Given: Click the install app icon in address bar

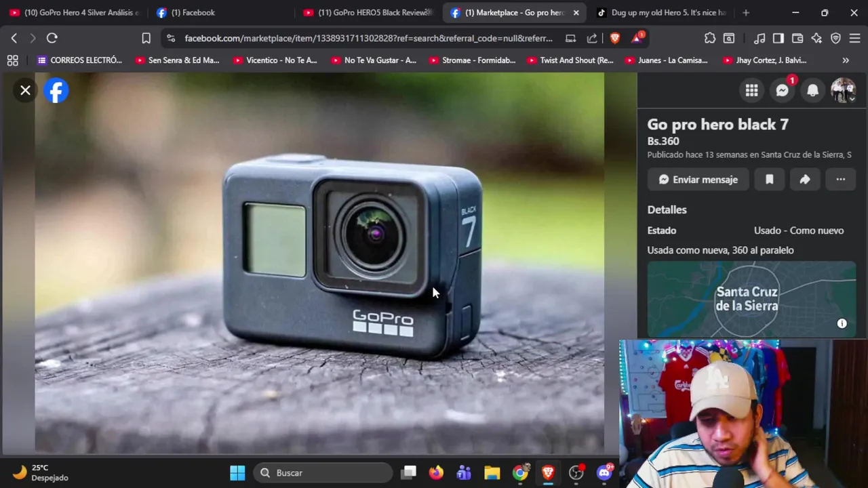Looking at the screenshot, I should [570, 39].
